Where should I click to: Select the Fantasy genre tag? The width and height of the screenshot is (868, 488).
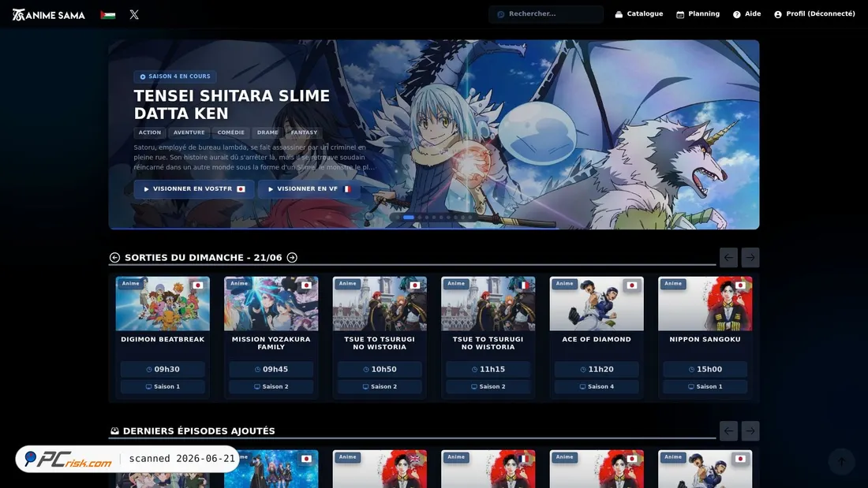[304, 132]
